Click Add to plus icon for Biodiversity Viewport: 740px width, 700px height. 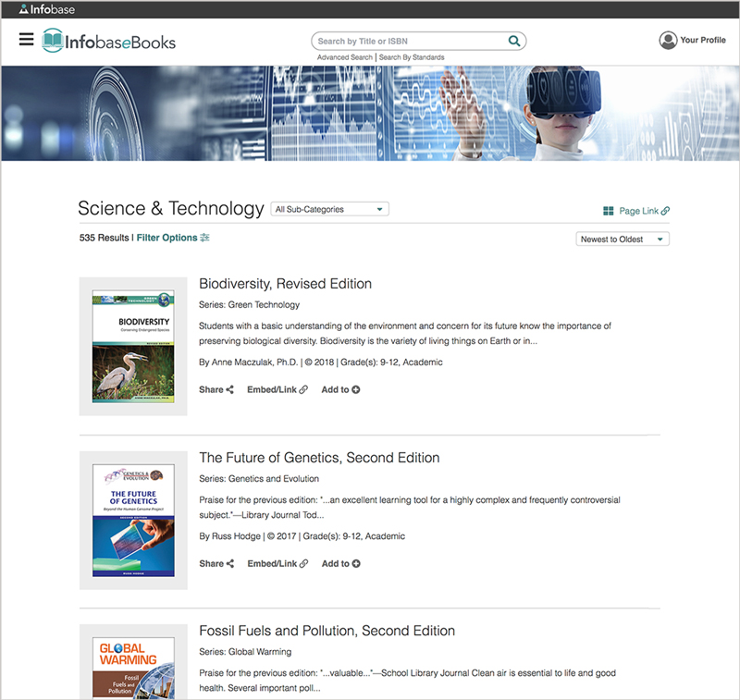point(356,389)
